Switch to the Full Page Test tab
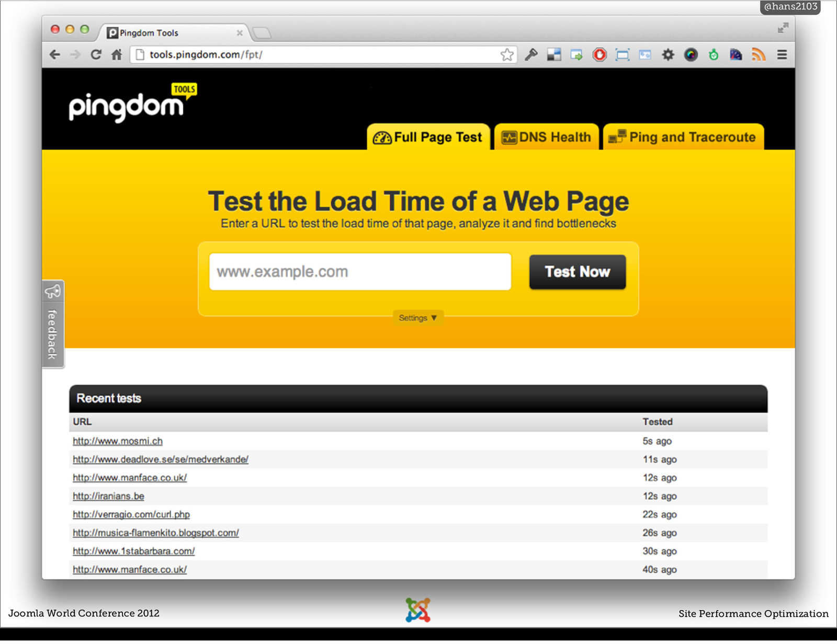The image size is (837, 644). pyautogui.click(x=428, y=137)
